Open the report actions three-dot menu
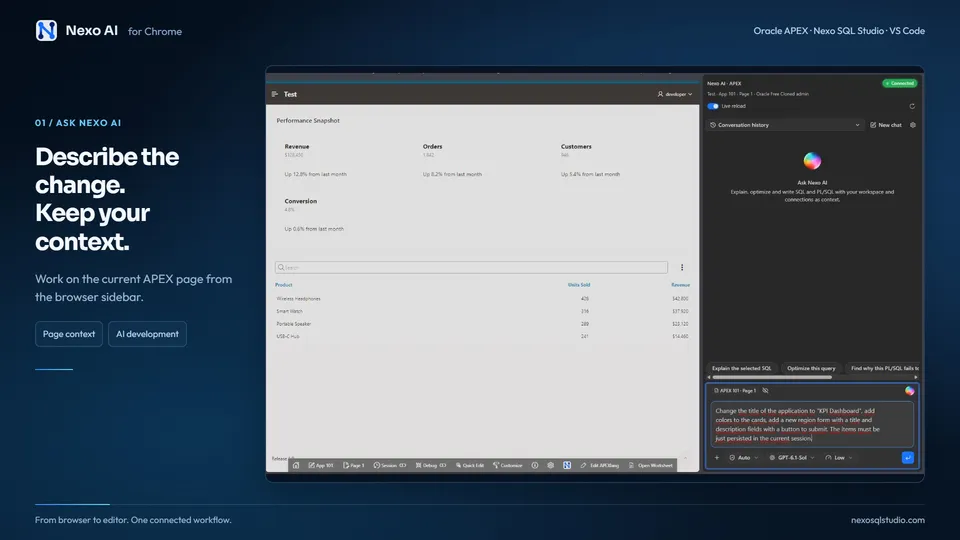The height and width of the screenshot is (540, 960). [681, 268]
